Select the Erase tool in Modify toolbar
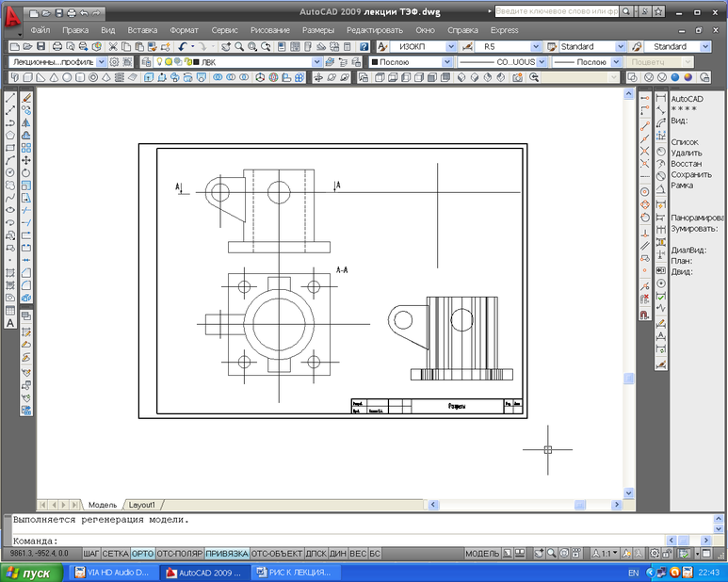The height and width of the screenshot is (582, 728). [26, 98]
